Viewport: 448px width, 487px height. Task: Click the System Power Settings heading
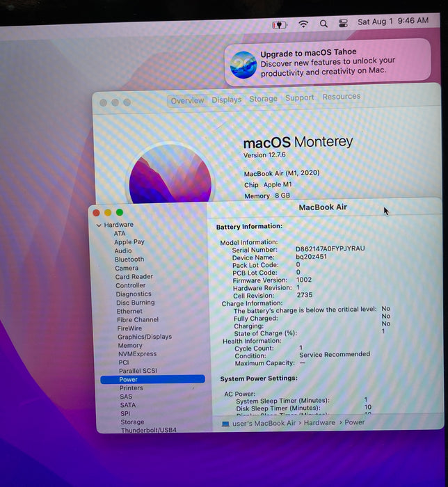pyautogui.click(x=259, y=378)
